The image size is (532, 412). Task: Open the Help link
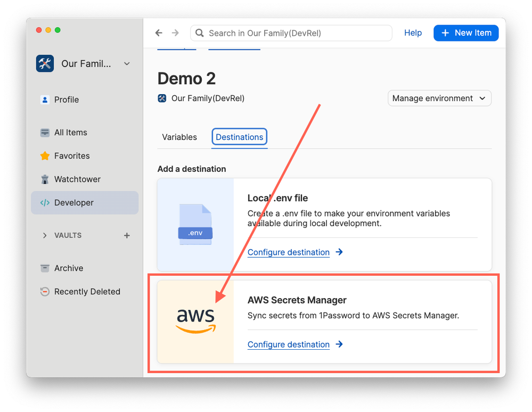coord(413,33)
